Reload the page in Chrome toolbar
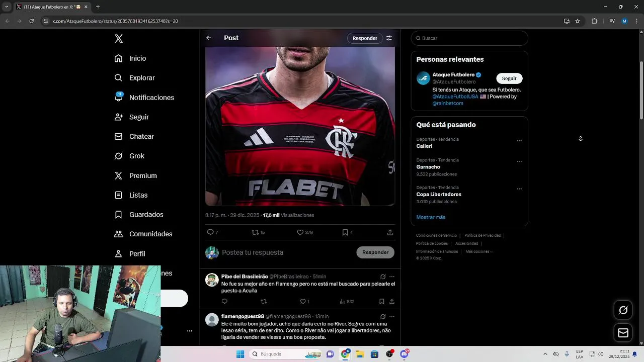 click(31, 21)
